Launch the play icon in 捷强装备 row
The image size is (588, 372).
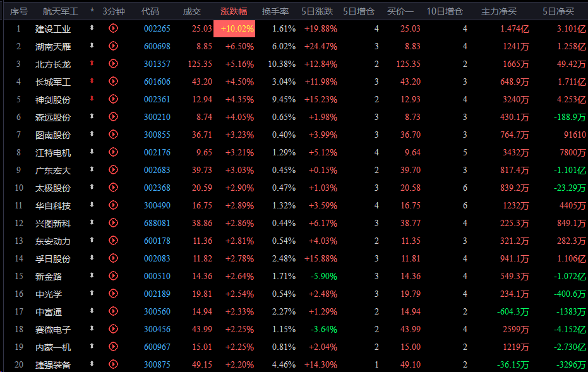(x=113, y=364)
